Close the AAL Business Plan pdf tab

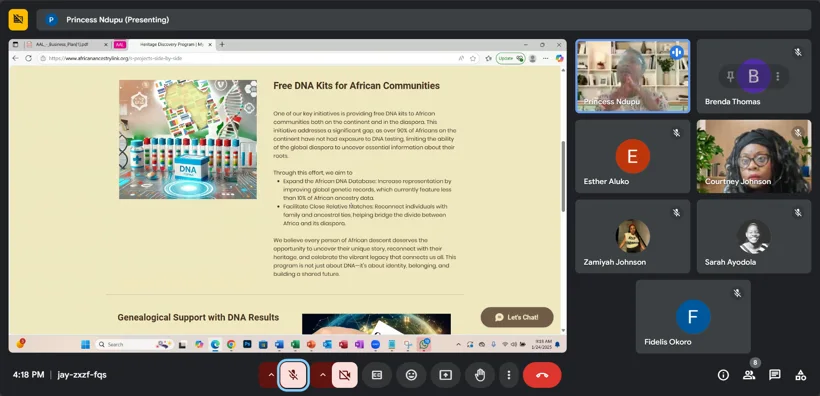tap(106, 45)
